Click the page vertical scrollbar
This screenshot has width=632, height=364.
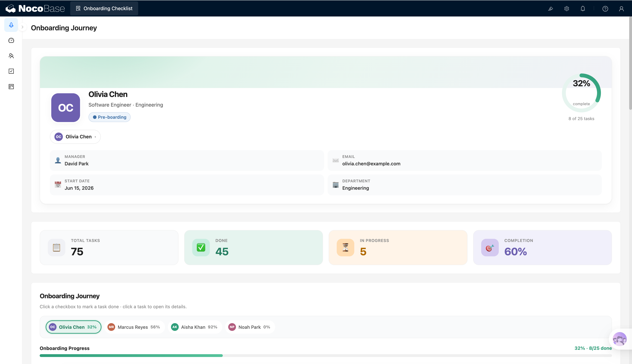tap(630, 63)
